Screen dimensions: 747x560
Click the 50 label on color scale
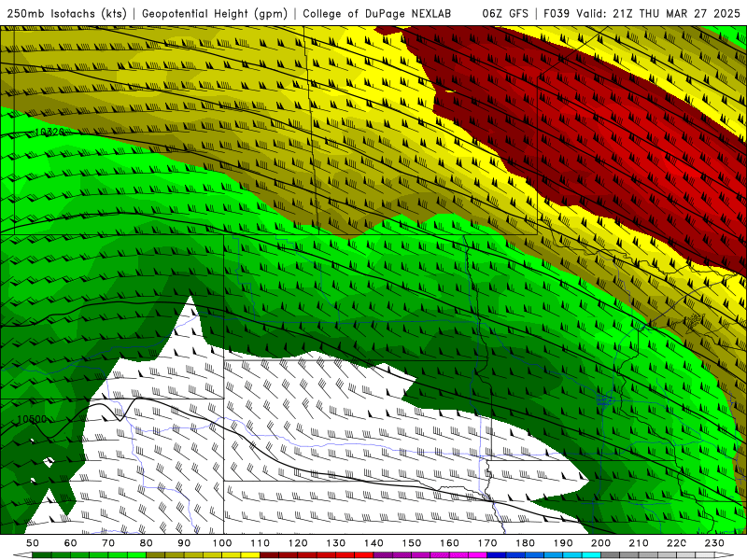coord(33,543)
